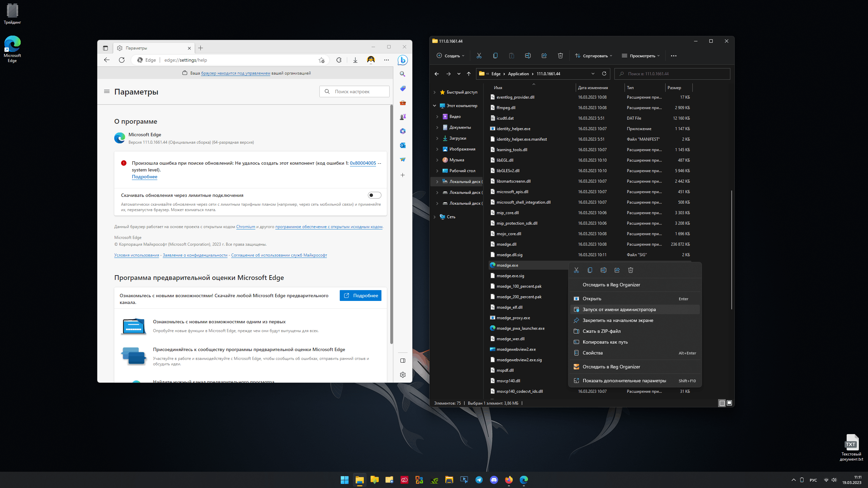This screenshot has height=488, width=868.
Task: Click Показать дополнительные параметры
Action: (635, 381)
